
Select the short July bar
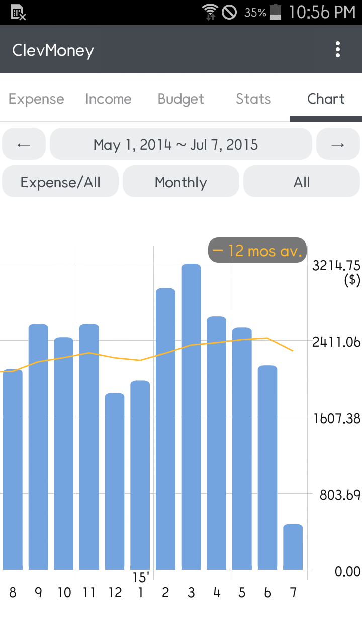[x=293, y=547]
